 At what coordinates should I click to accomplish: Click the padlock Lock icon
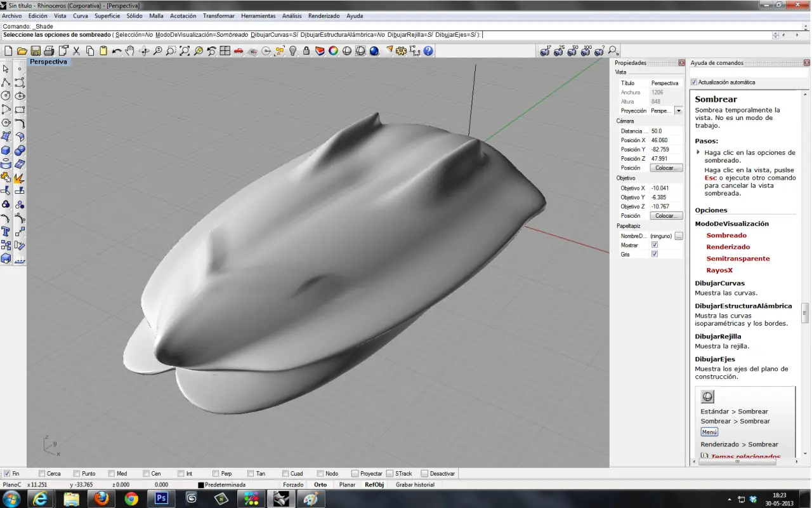point(306,51)
